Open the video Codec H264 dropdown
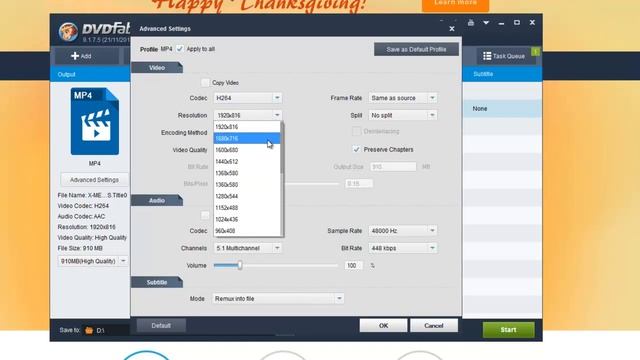 [247, 98]
